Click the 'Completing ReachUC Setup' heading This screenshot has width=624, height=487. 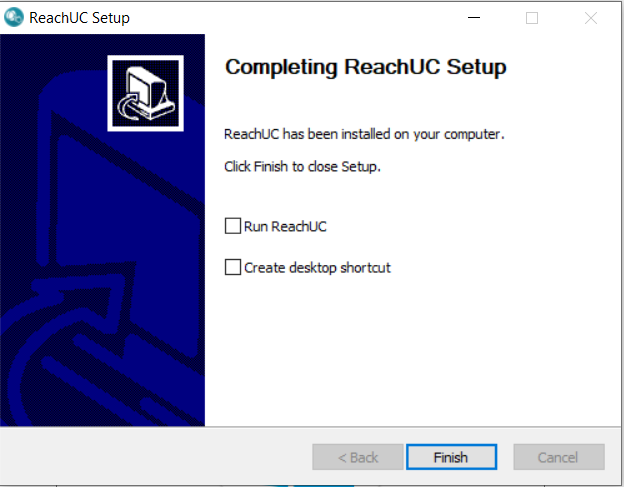point(365,67)
